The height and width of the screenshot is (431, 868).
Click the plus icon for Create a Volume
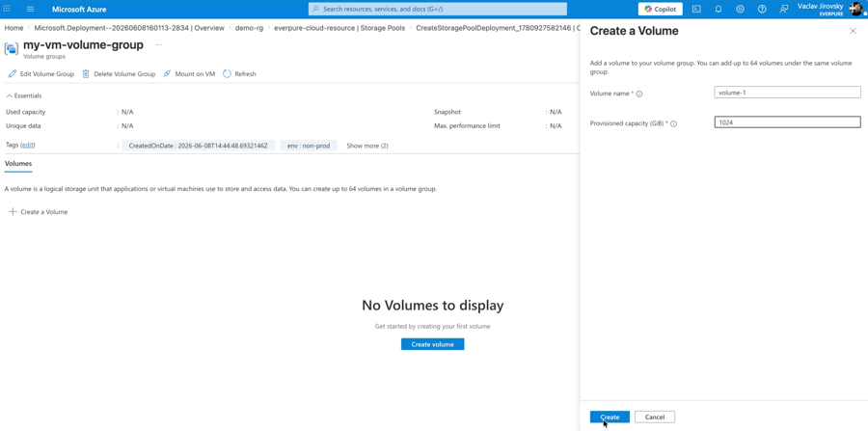[x=13, y=212]
